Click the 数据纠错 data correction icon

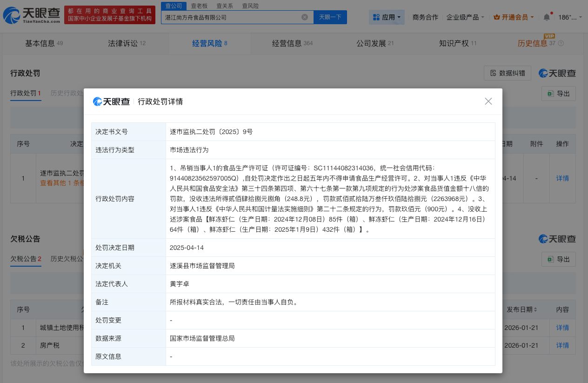(493, 73)
